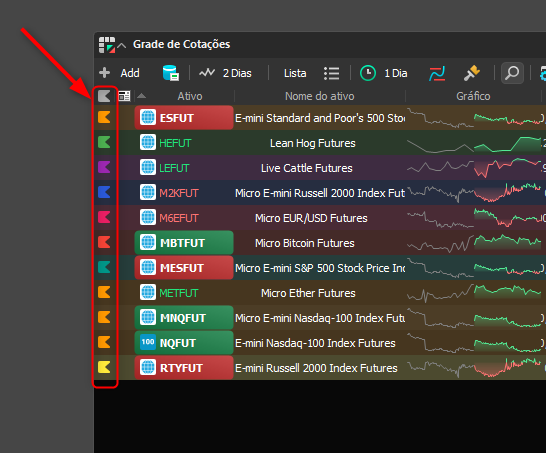The image size is (546, 453).
Task: Click the yellow paintbrush icon
Action: (471, 73)
